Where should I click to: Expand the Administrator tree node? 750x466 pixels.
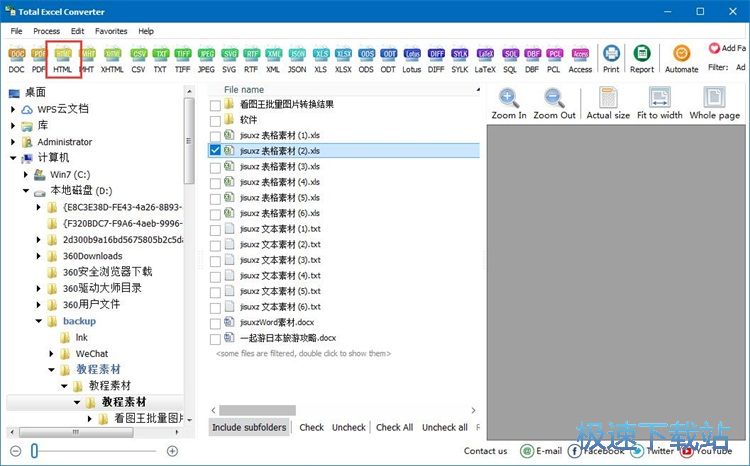click(13, 142)
